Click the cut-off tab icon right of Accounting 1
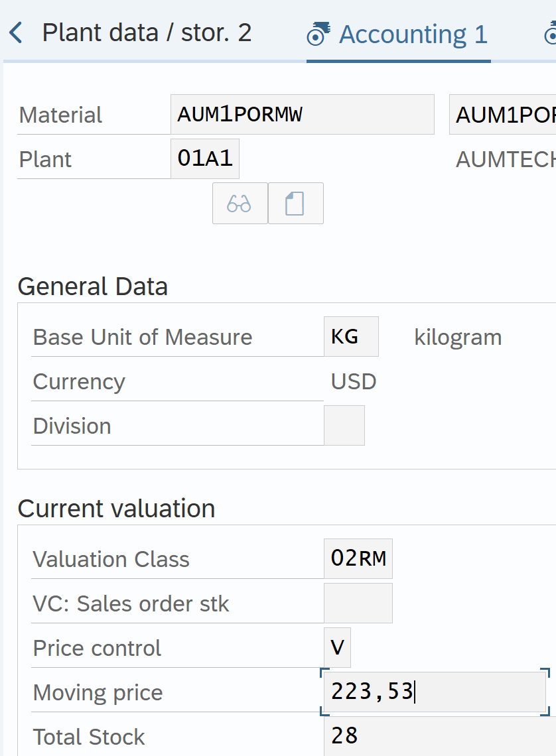 pos(549,33)
